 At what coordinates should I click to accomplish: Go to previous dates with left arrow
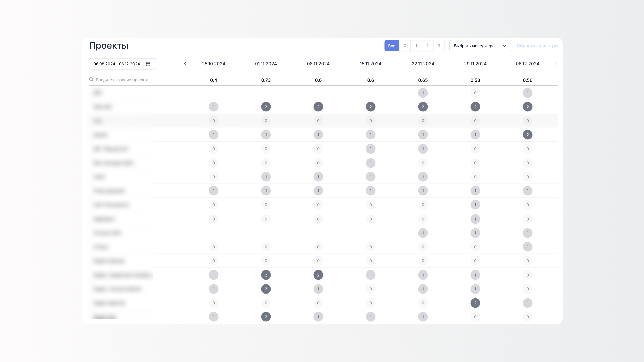click(x=185, y=64)
